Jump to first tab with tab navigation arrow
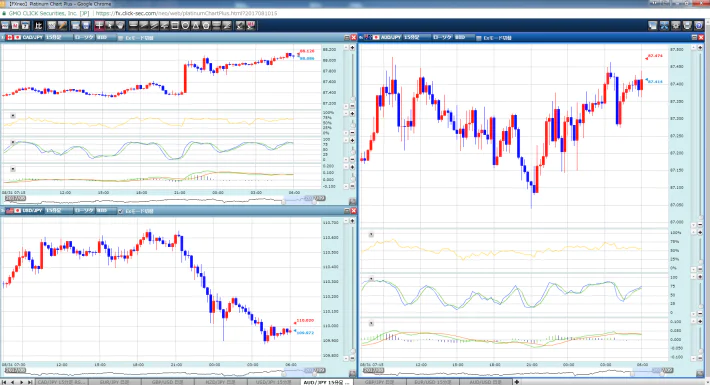 [4, 382]
